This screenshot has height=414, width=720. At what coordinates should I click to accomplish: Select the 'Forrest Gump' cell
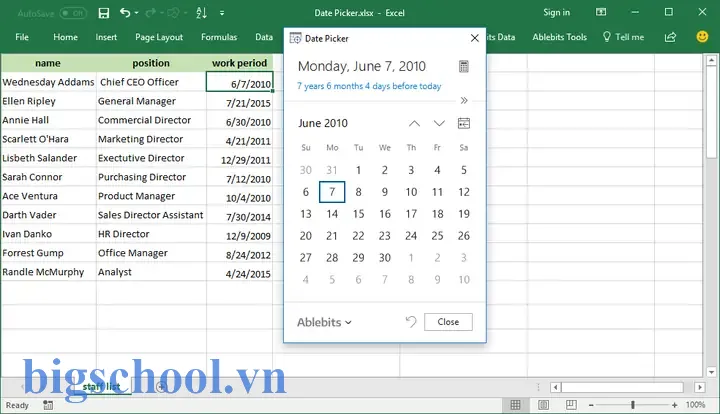click(x=48, y=253)
